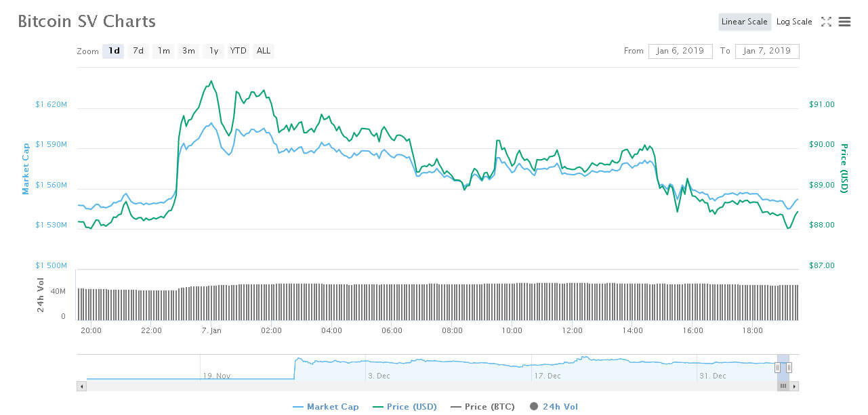Select YTD zoom range

[238, 51]
